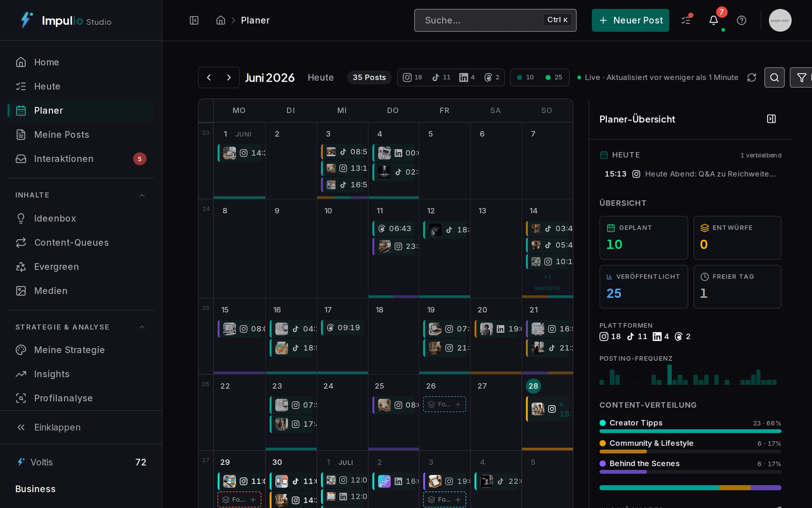Open Ideenbox in sidebar
The image size is (812, 508).
coord(81,218)
